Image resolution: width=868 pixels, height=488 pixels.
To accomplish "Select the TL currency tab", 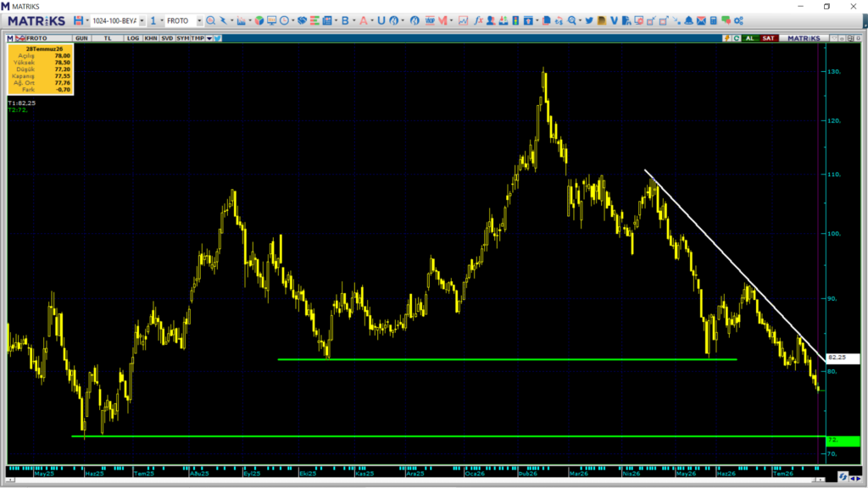I will [x=108, y=38].
